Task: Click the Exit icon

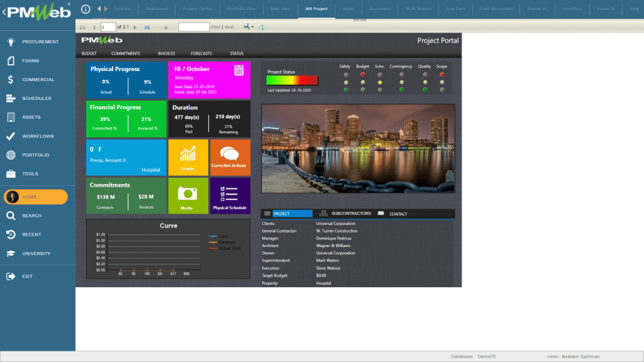Action: coord(11,277)
